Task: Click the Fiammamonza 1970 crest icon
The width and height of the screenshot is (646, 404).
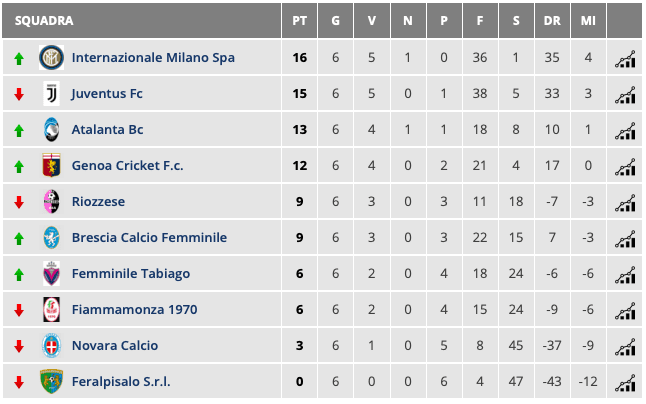Action: pos(50,310)
